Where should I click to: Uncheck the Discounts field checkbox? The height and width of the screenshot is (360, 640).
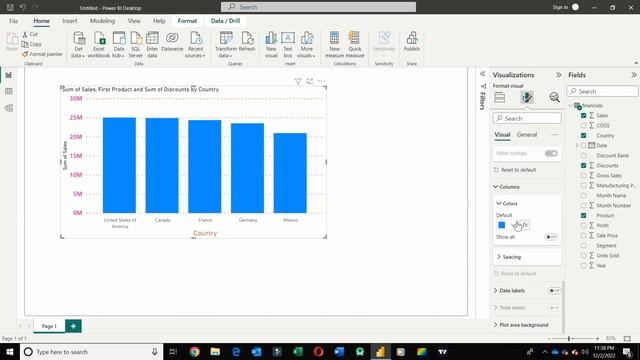(583, 165)
